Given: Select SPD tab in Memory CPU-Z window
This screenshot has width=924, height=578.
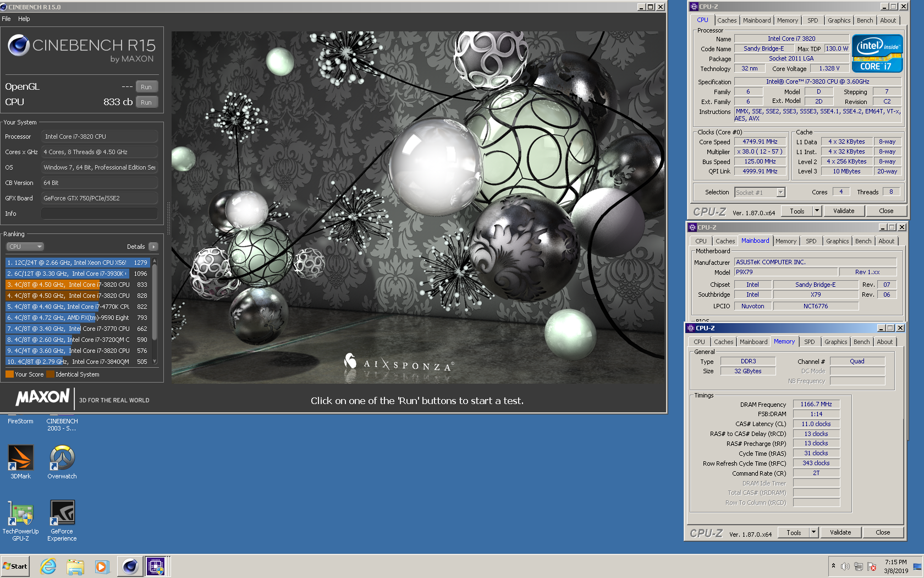Looking at the screenshot, I should coord(810,342).
